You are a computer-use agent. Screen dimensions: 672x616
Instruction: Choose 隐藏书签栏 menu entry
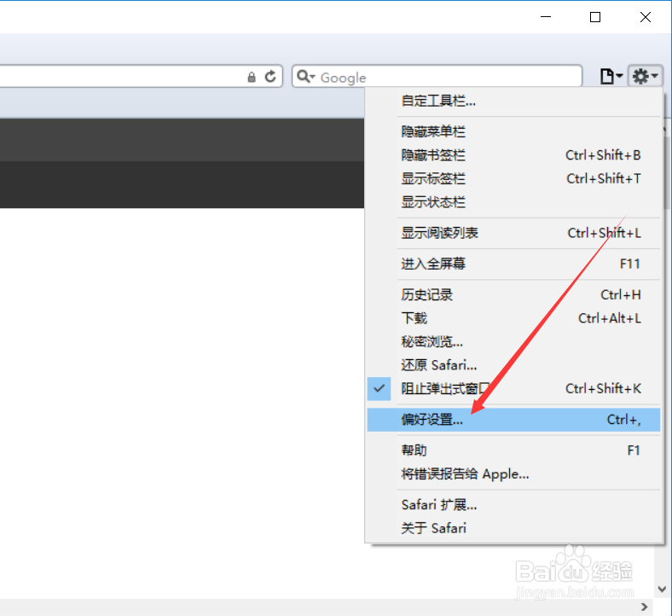(513, 154)
